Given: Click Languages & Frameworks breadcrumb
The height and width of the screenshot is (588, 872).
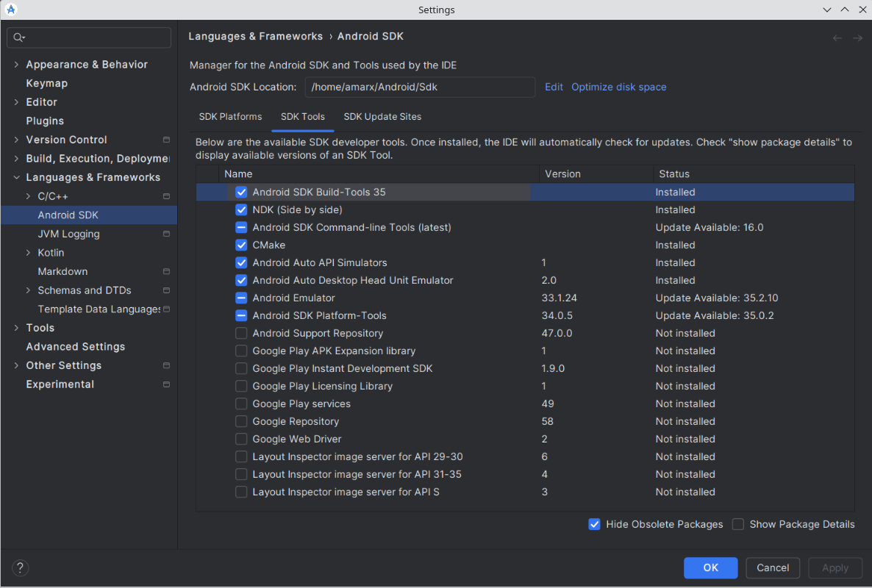Looking at the screenshot, I should [255, 36].
